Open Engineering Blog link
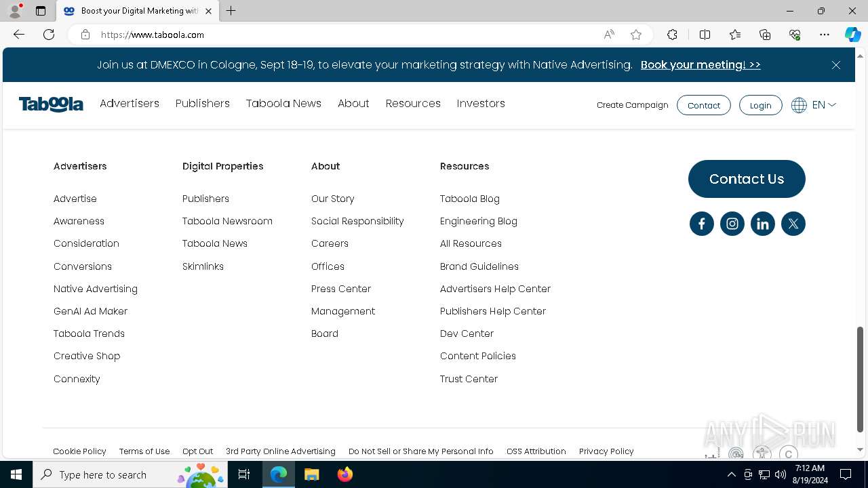The height and width of the screenshot is (488, 868). (x=479, y=221)
